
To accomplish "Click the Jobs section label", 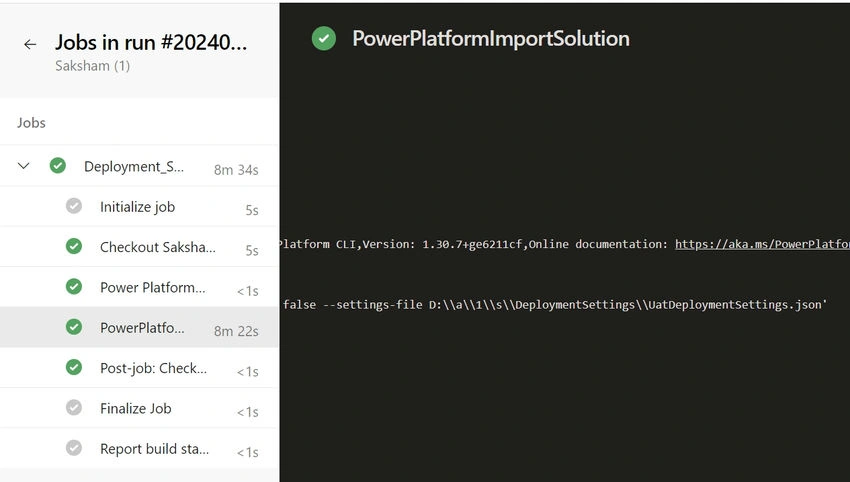I will [31, 123].
